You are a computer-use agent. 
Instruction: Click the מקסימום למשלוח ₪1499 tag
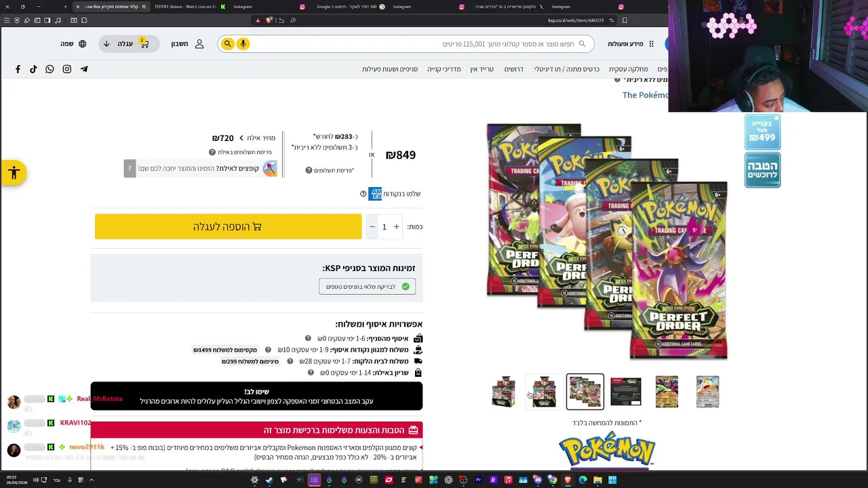225,350
